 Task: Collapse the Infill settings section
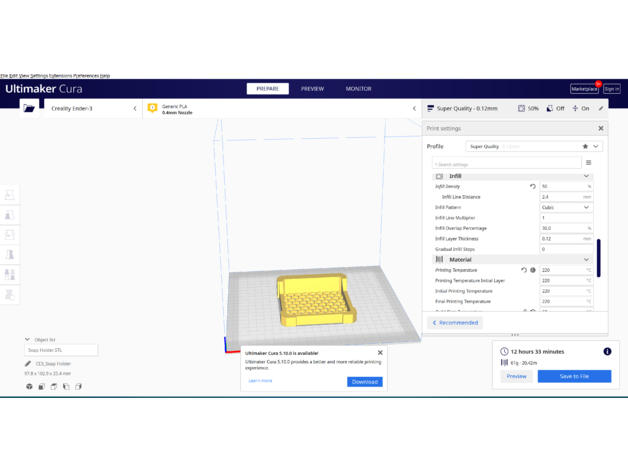pyautogui.click(x=586, y=176)
